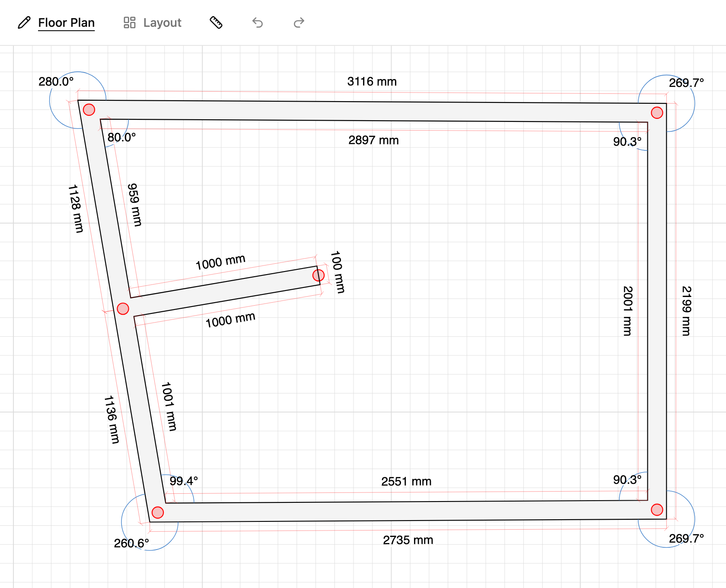Undo the last action
Image resolution: width=726 pixels, height=588 pixels.
[258, 22]
